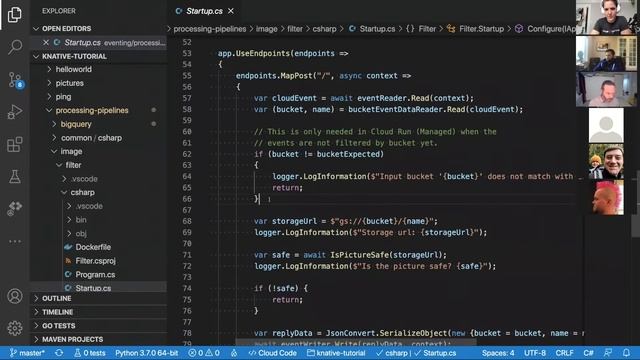Expand the bigquery folder
This screenshot has height=360, width=640.
tap(99, 124)
